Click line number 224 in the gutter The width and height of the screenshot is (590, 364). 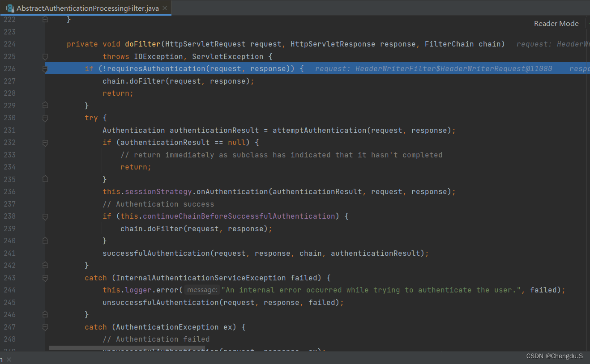(x=9, y=44)
